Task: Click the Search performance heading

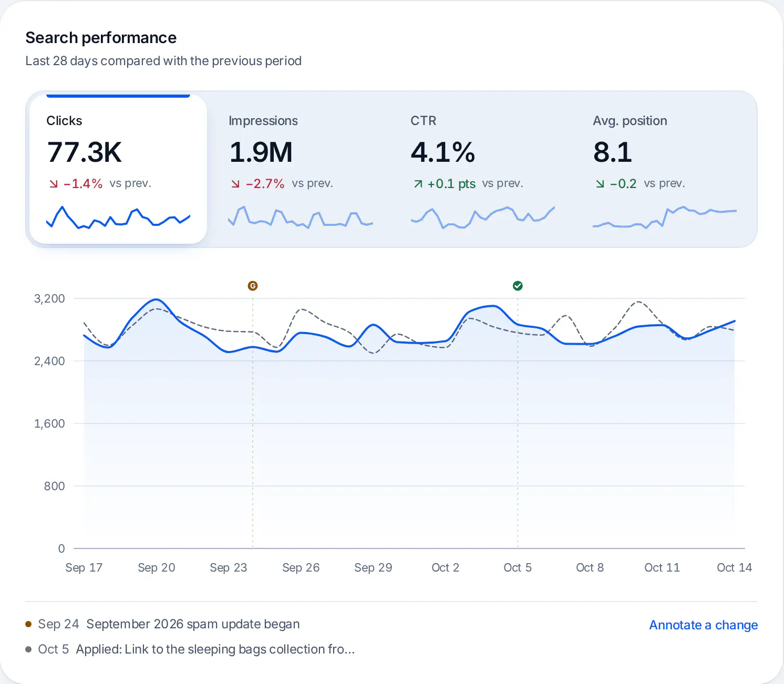Action: 101,38
